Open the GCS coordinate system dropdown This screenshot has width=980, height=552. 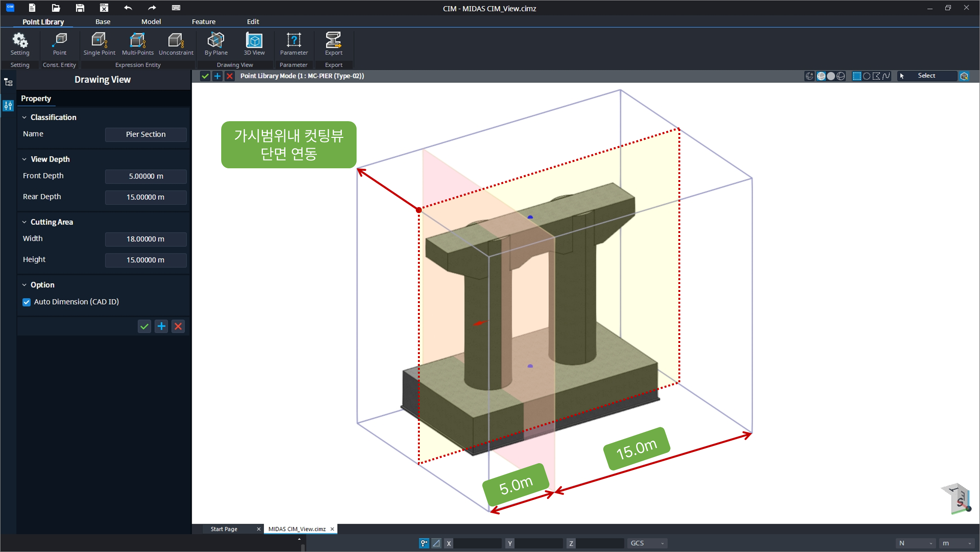point(647,543)
